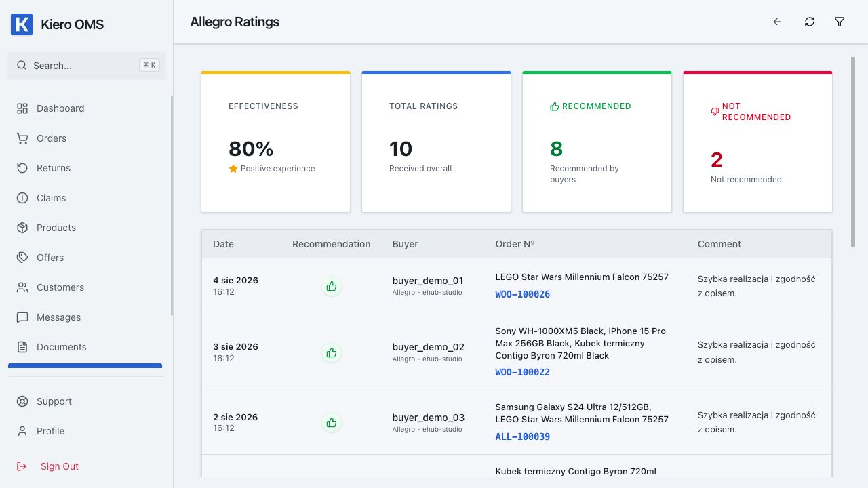Click the Kiero OMS logo icon
This screenshot has width=868, height=488.
[22, 24]
